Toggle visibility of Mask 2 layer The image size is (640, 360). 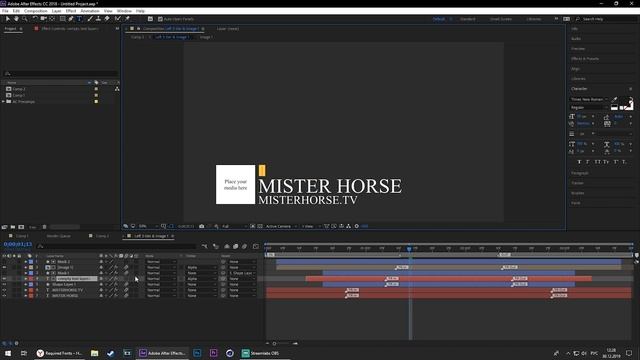click(x=4, y=262)
